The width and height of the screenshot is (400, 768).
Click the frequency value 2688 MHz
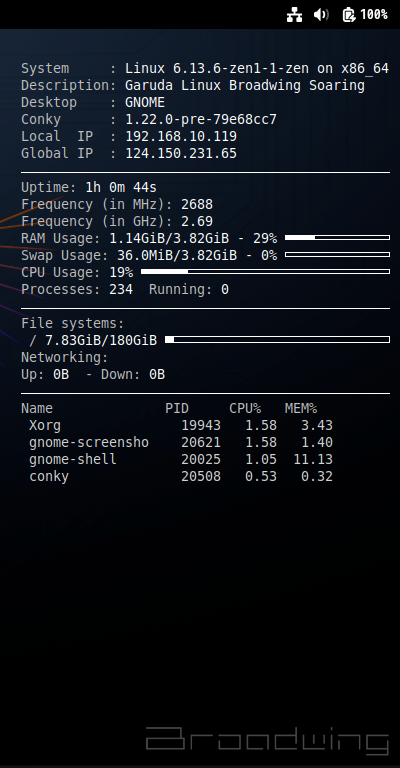click(x=197, y=204)
